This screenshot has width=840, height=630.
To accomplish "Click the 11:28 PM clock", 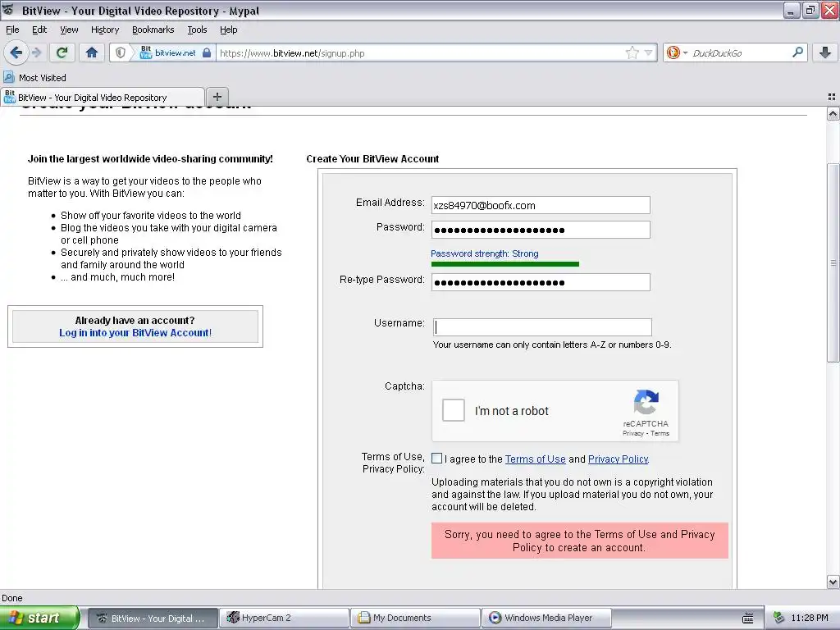I will point(810,618).
